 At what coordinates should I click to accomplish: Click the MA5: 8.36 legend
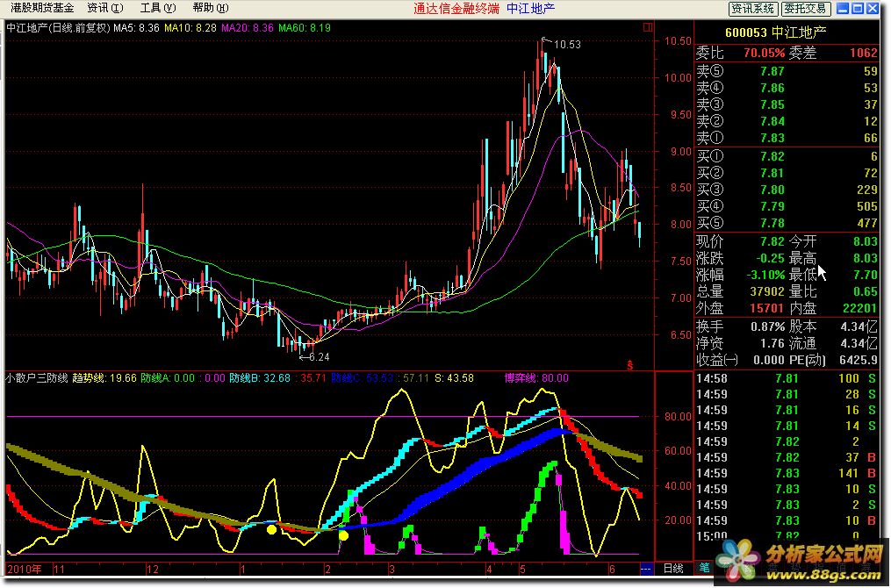coord(136,27)
